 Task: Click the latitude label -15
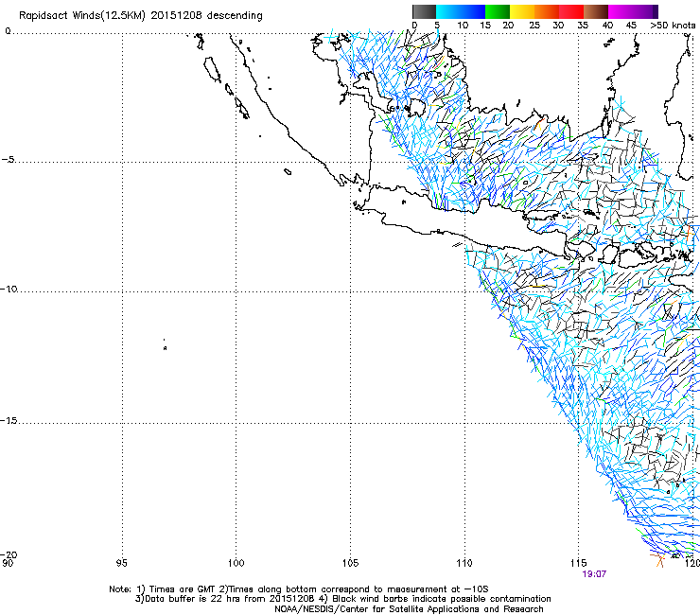pyautogui.click(x=9, y=420)
